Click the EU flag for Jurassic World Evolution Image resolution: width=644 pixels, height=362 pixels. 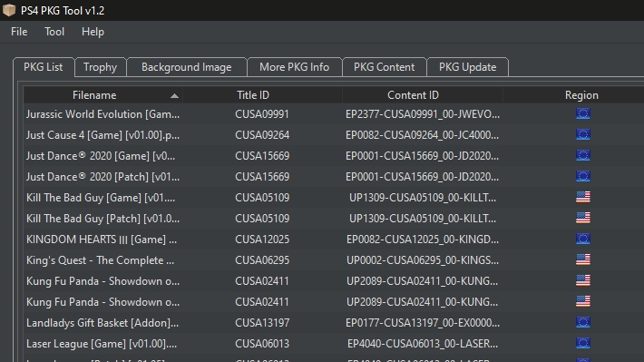coord(582,113)
